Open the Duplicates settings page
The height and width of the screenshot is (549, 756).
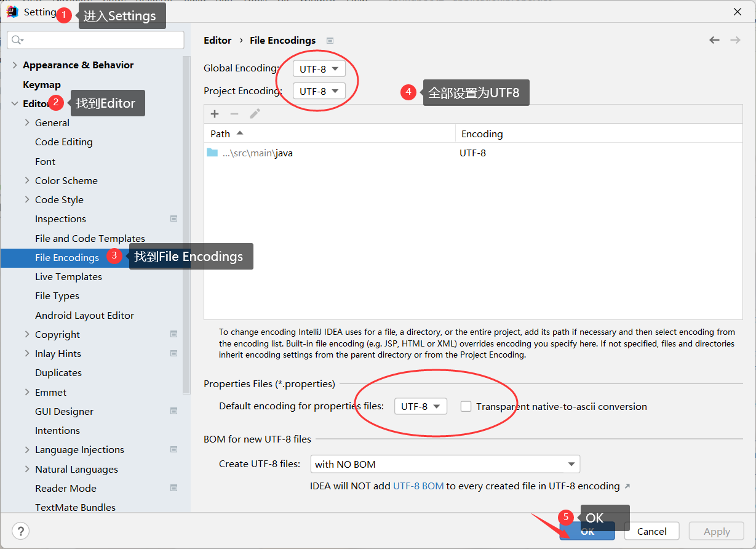[58, 372]
